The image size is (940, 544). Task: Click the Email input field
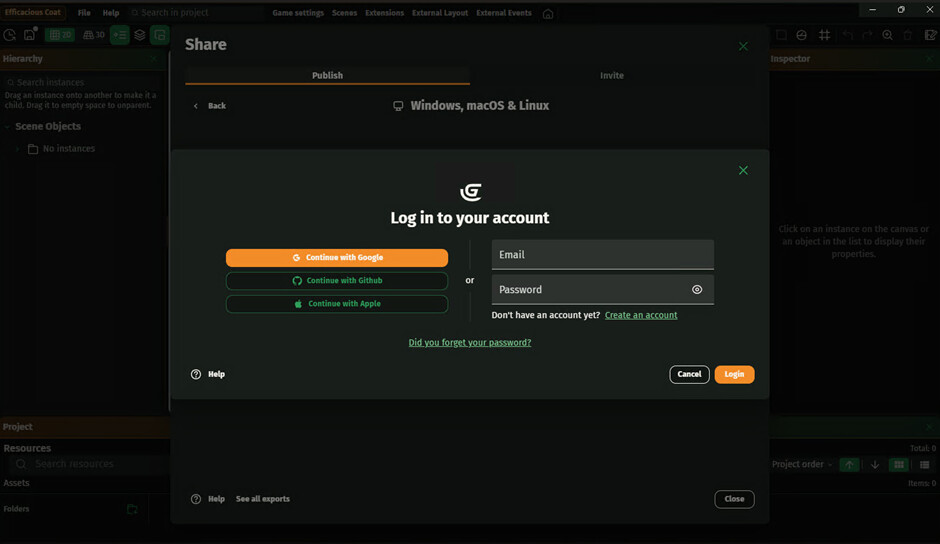point(602,255)
